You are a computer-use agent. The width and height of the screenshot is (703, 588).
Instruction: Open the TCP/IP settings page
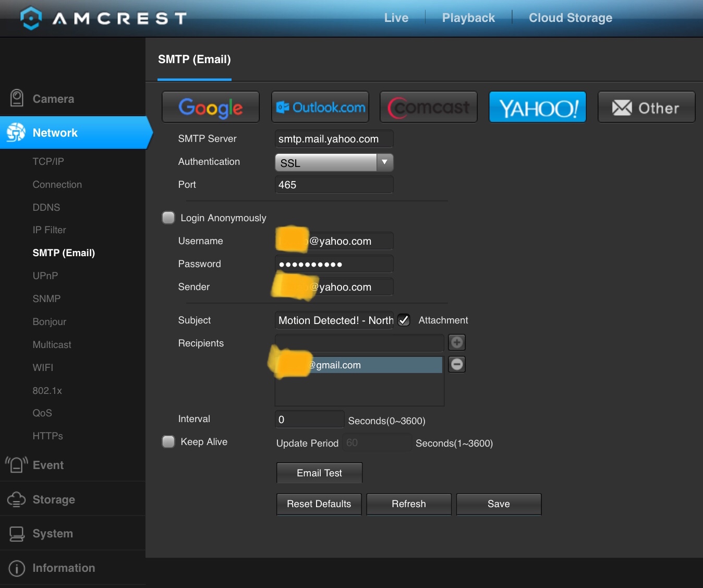[x=49, y=161]
